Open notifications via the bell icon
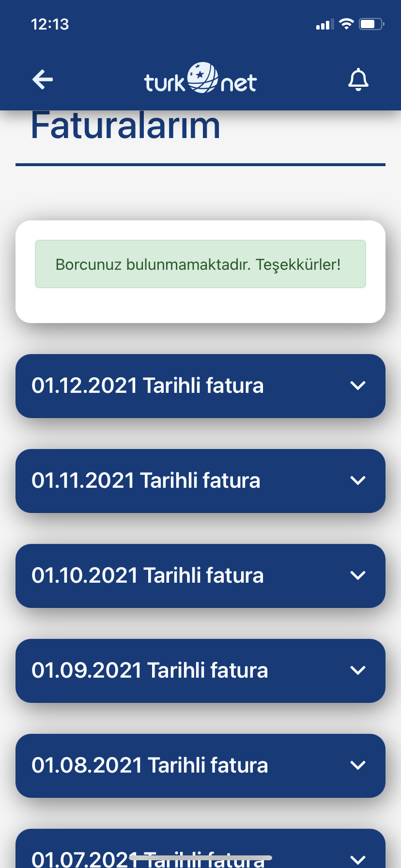401x868 pixels. 358,80
